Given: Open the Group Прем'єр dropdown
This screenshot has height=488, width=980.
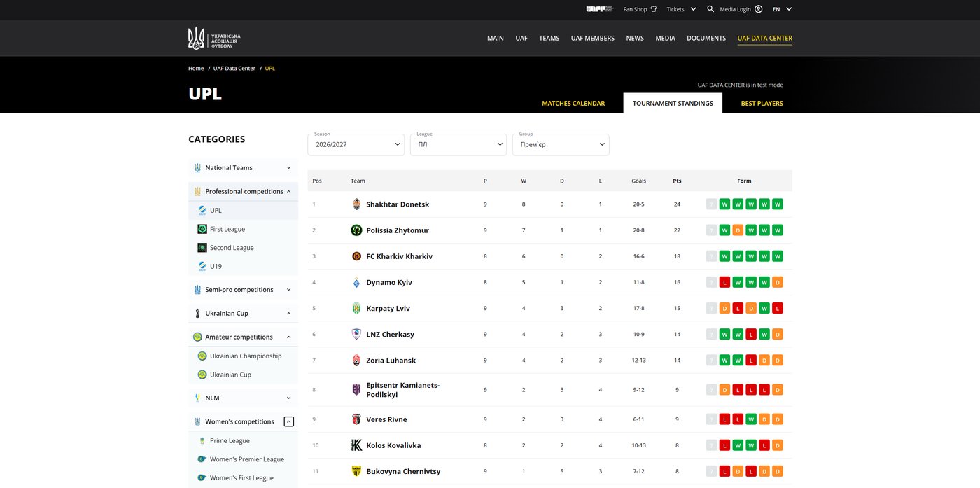Looking at the screenshot, I should (x=561, y=144).
